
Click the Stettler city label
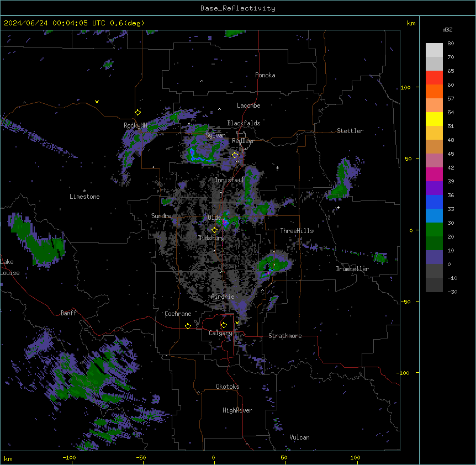350,131
